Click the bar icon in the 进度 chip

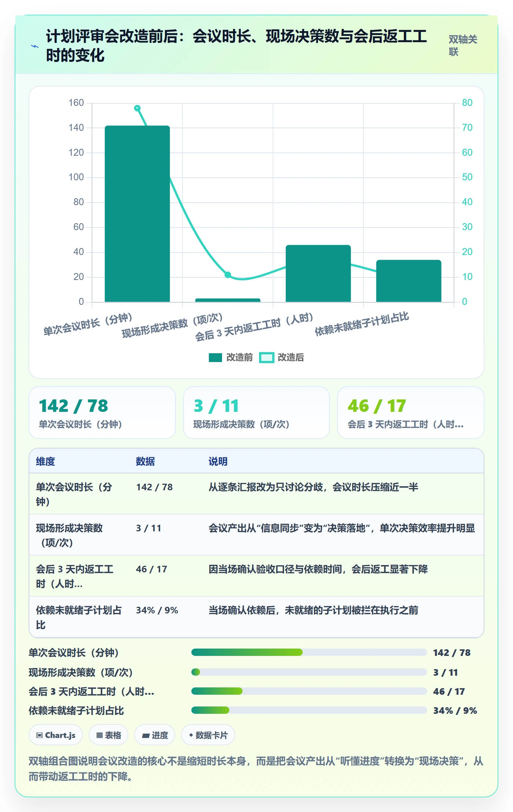pos(145,736)
